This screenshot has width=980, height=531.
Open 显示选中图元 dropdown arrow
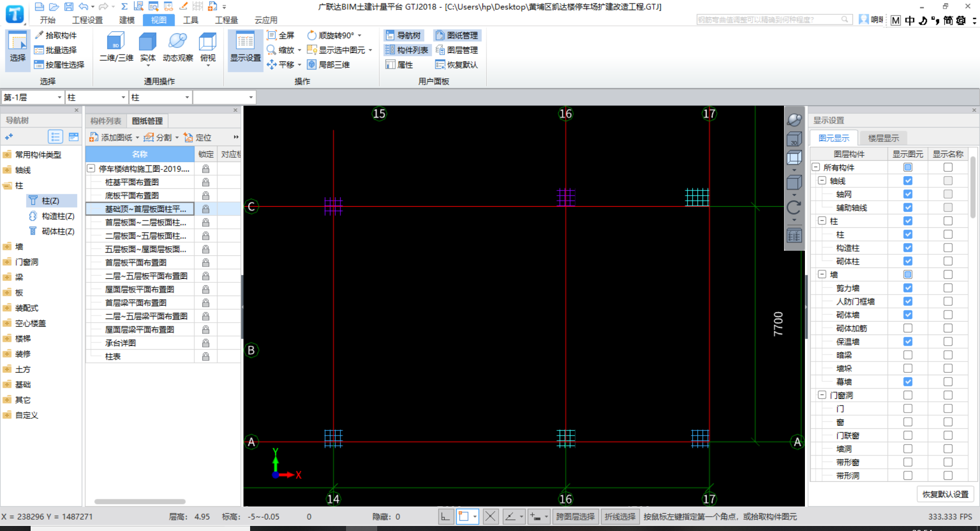coord(371,50)
